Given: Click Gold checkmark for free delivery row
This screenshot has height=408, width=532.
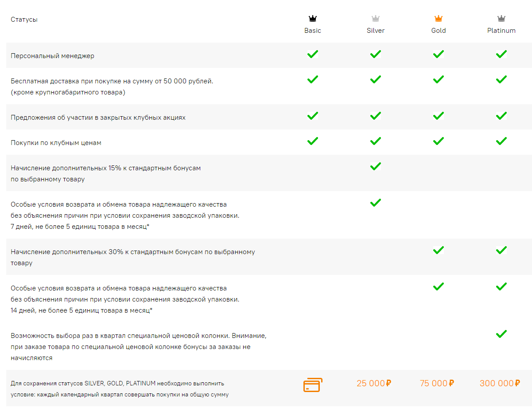Looking at the screenshot, I should coord(439,80).
